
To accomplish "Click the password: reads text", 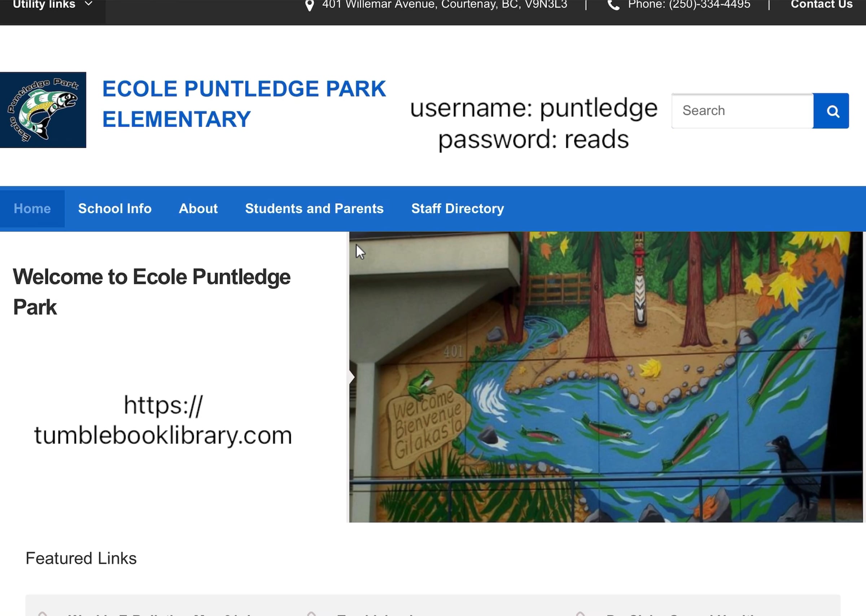I will coord(534,140).
